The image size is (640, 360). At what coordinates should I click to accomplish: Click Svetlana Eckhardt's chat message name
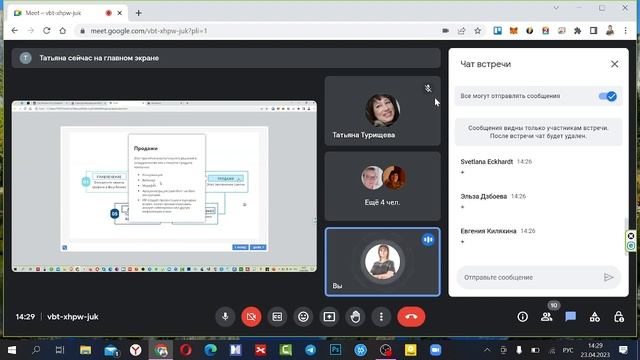487,162
